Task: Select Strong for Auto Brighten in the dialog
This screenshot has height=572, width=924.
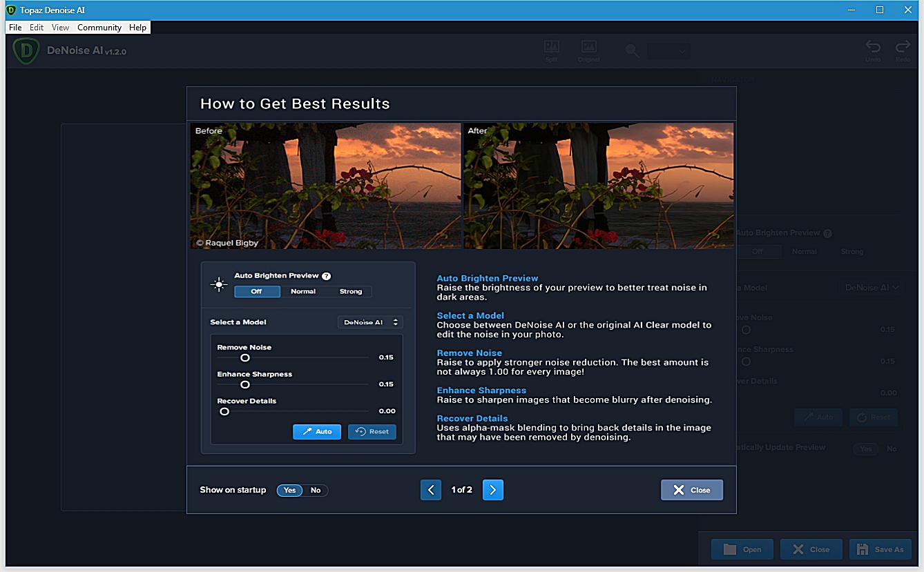Action: 351,292
